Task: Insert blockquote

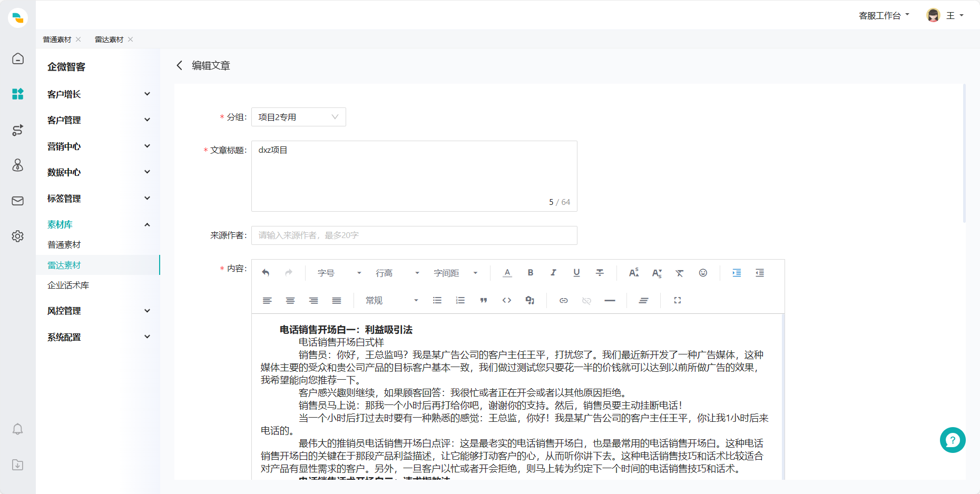Action: point(484,300)
